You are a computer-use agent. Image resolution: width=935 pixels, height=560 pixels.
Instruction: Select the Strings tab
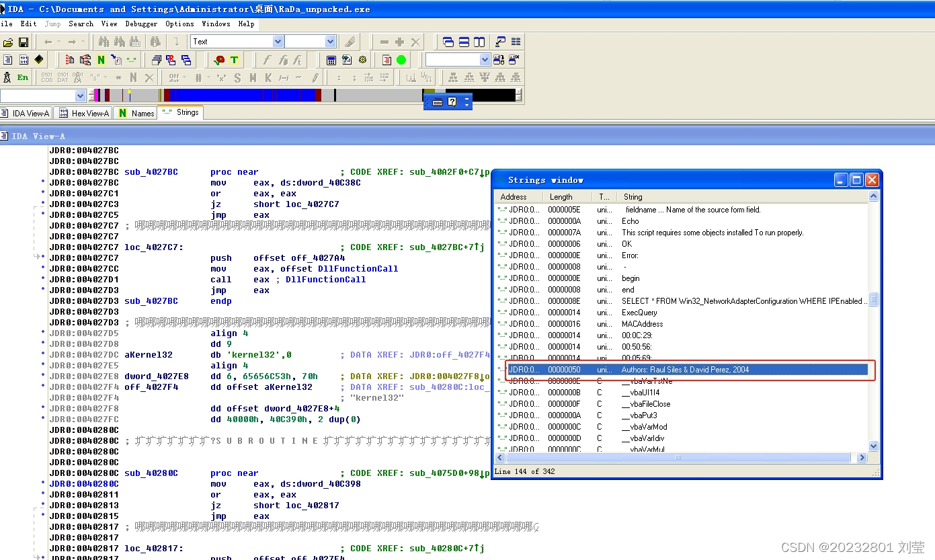[180, 112]
